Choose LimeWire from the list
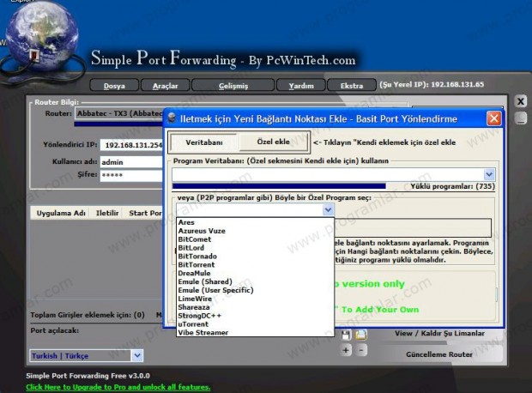This screenshot has width=532, height=393. pos(255,299)
